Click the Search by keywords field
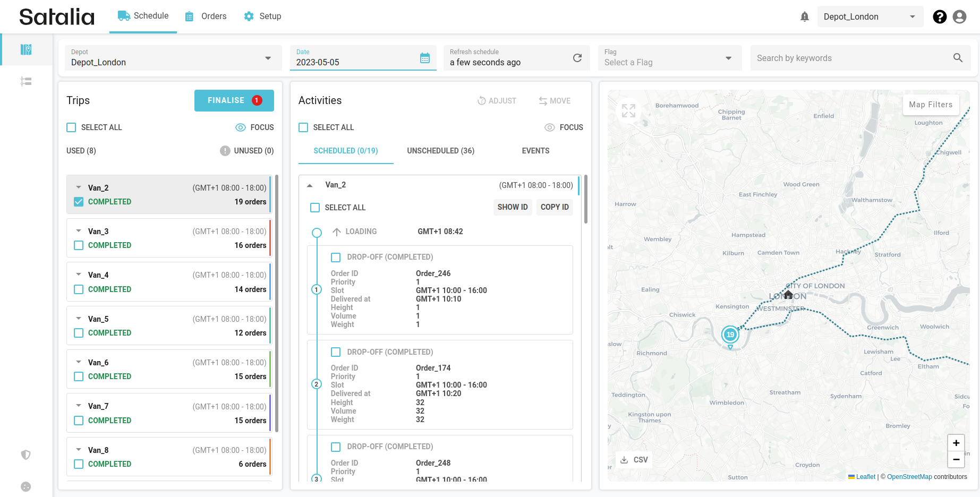The width and height of the screenshot is (980, 497). [x=852, y=58]
